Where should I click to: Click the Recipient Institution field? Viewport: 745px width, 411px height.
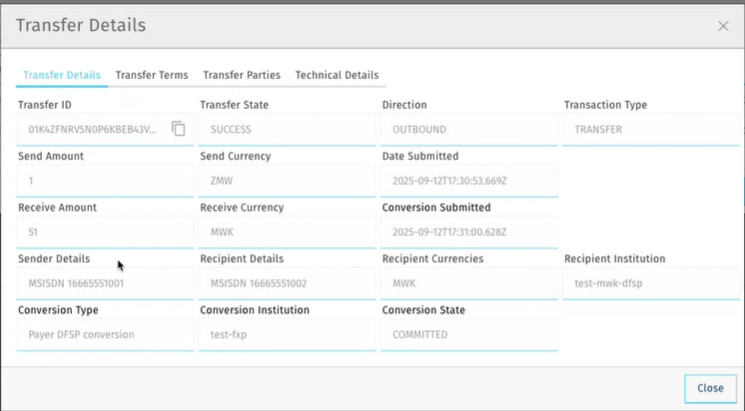point(649,283)
